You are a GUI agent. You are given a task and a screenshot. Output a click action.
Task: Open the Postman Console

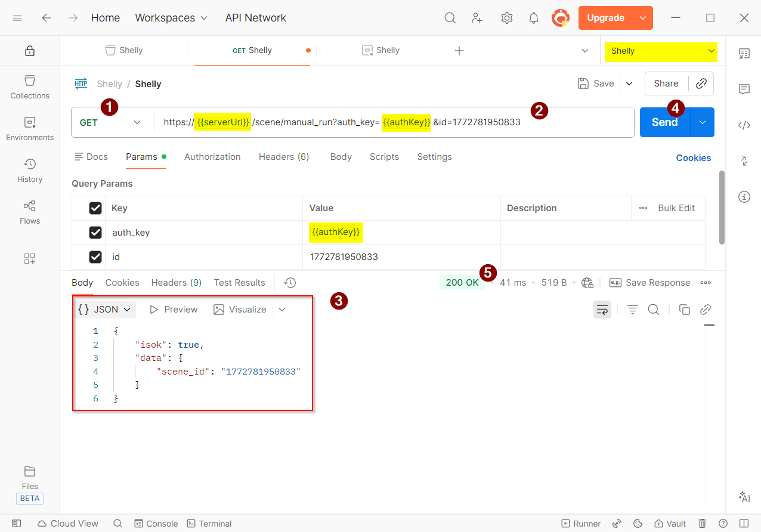[156, 523]
